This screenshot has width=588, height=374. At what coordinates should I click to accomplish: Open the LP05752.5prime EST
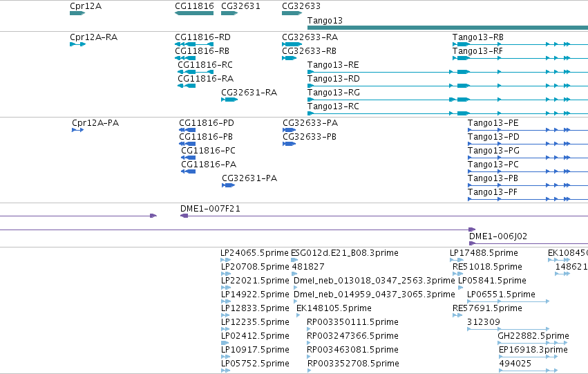click(225, 371)
